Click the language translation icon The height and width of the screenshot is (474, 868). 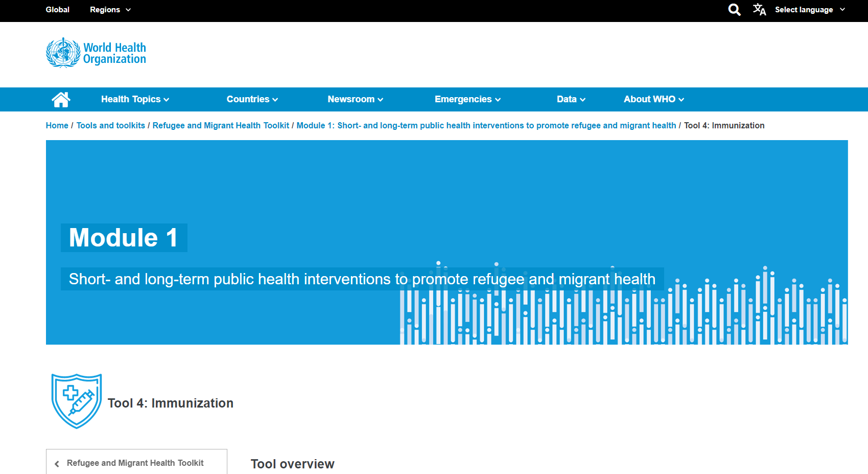759,9
